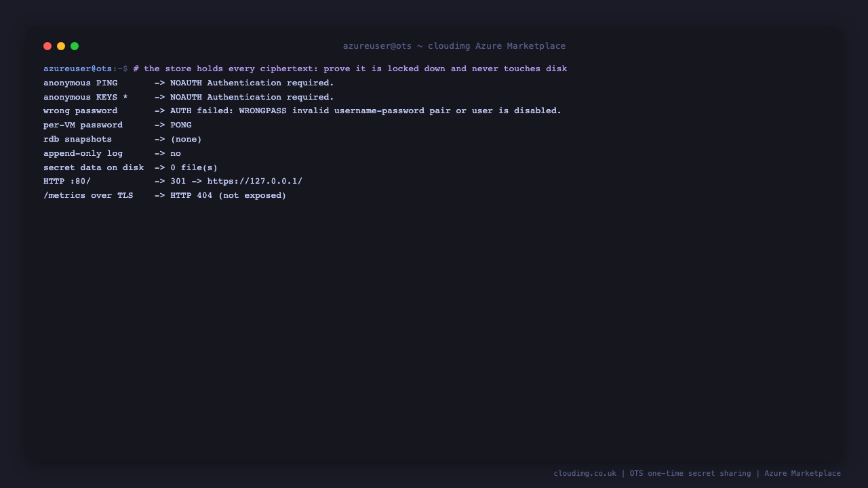Click the green maximize window dot

(75, 46)
